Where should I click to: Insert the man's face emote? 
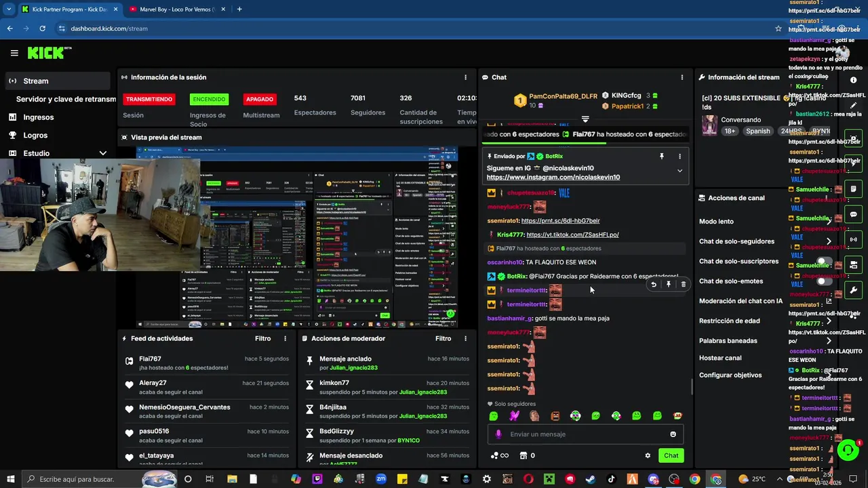point(534,415)
